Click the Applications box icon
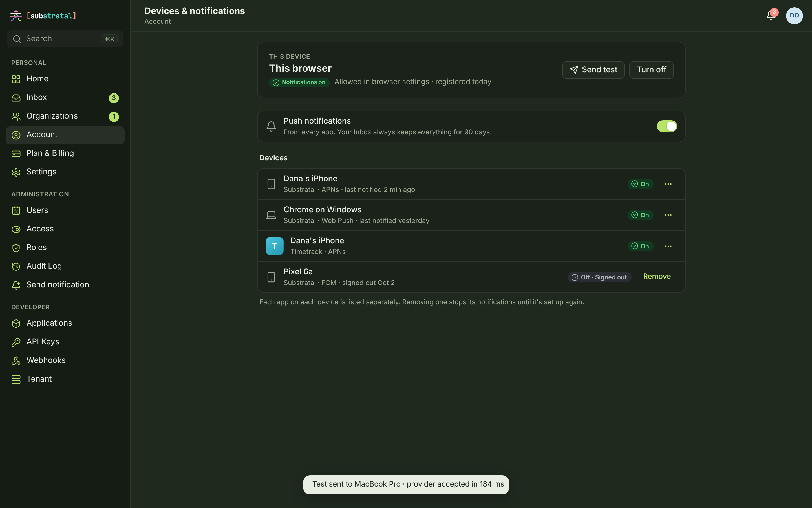812x508 pixels. pyautogui.click(x=16, y=323)
